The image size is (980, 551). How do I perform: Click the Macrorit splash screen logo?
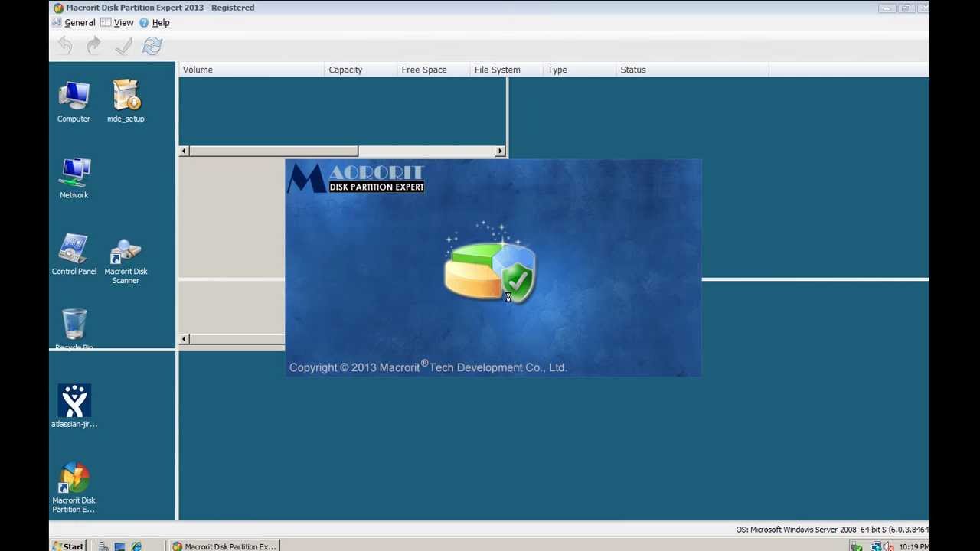pyautogui.click(x=356, y=178)
